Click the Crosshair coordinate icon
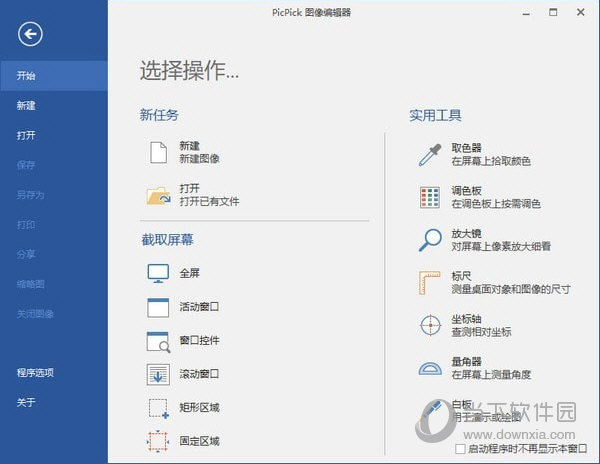The image size is (600, 464). [x=430, y=325]
